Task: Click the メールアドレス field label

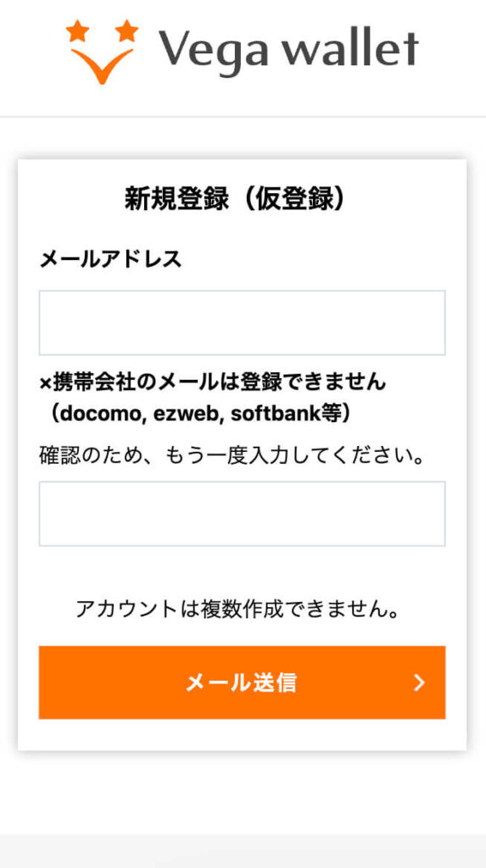Action: pyautogui.click(x=111, y=259)
